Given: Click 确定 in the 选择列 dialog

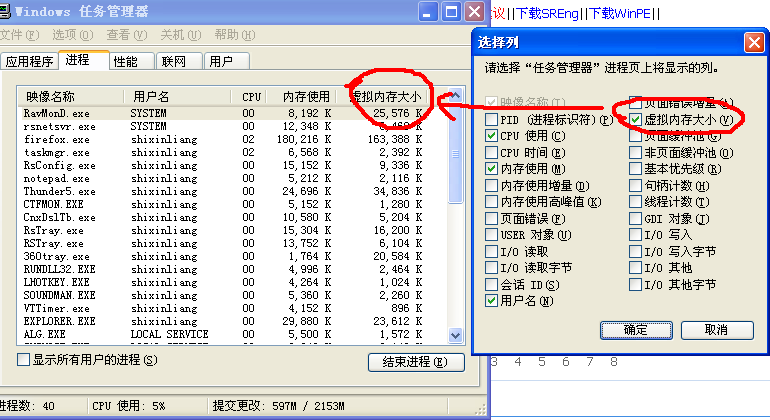Looking at the screenshot, I should [x=636, y=330].
